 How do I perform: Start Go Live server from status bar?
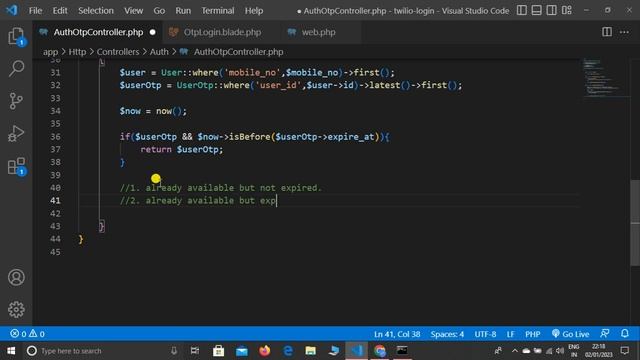(x=570, y=334)
